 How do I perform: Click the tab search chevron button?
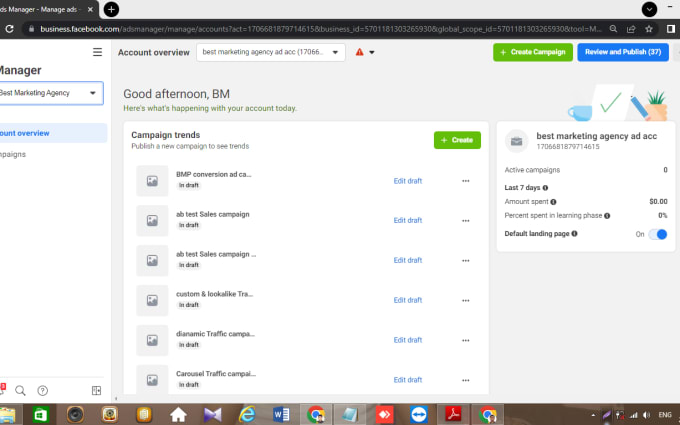coord(649,9)
